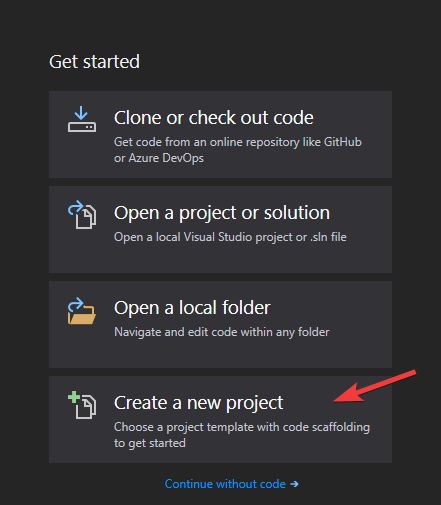The width and height of the screenshot is (441, 505).
Task: Click the "Get started" heading
Action: (94, 62)
